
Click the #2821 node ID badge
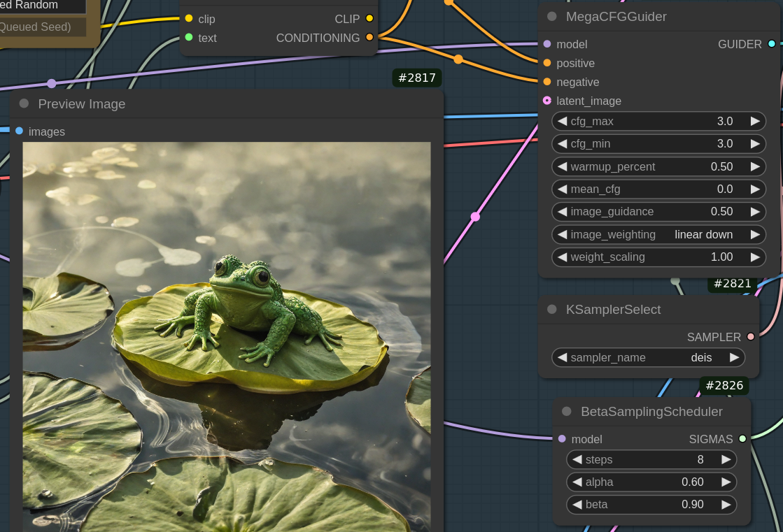coord(733,283)
